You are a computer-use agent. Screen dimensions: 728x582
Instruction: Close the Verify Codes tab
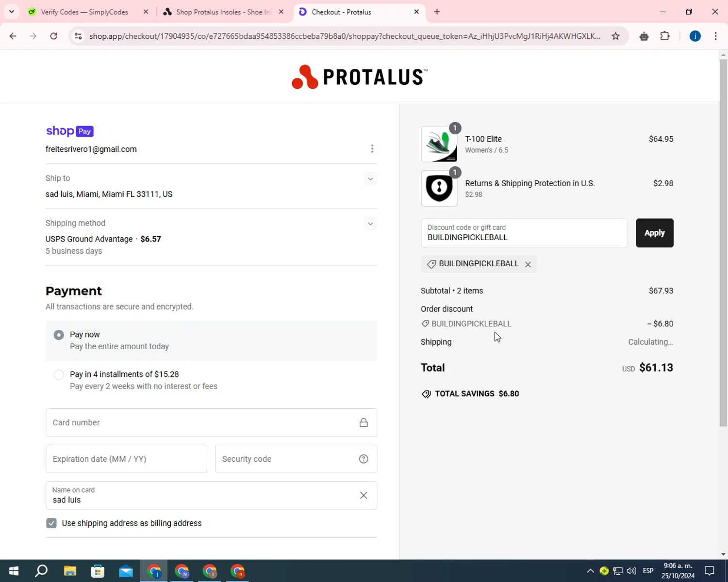click(x=146, y=12)
